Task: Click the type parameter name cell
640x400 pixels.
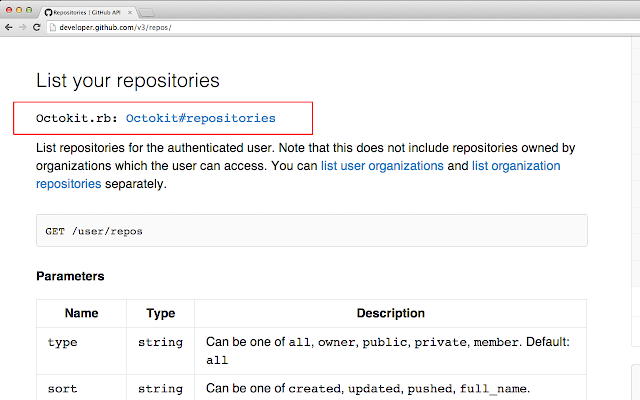Action: click(x=81, y=351)
